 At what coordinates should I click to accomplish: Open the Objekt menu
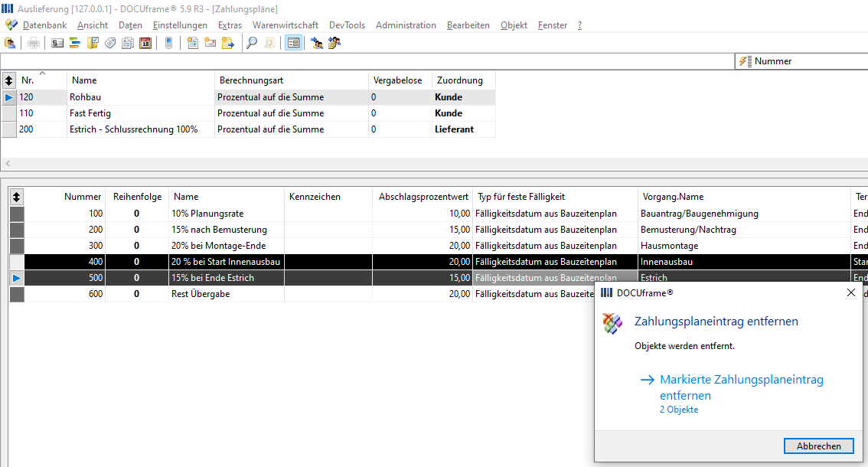tap(514, 25)
